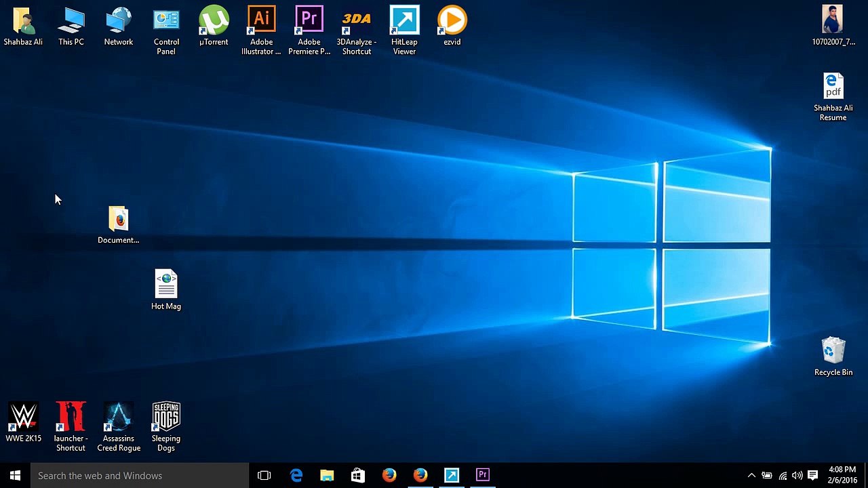The width and height of the screenshot is (868, 488).
Task: Select the Hot Mag file icon
Action: (x=166, y=291)
